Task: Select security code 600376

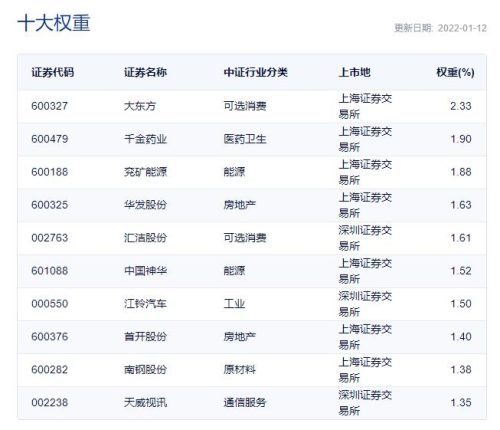Action: [50, 337]
